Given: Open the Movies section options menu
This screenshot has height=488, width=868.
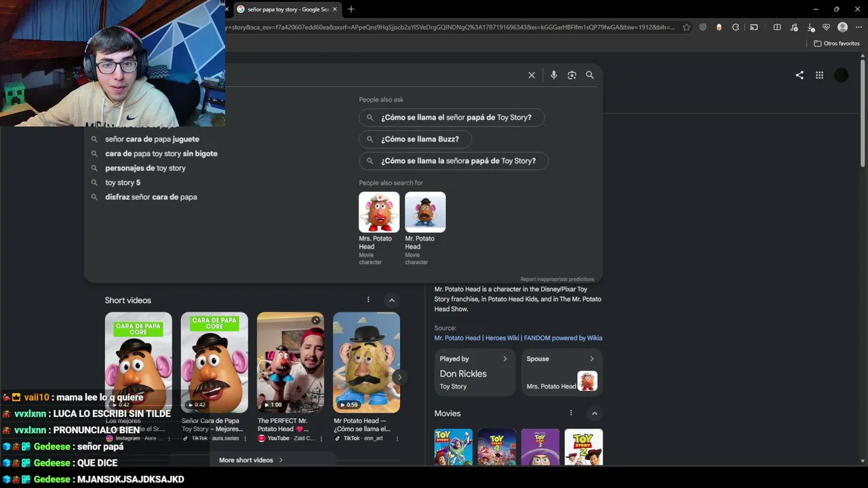Looking at the screenshot, I should pyautogui.click(x=571, y=413).
